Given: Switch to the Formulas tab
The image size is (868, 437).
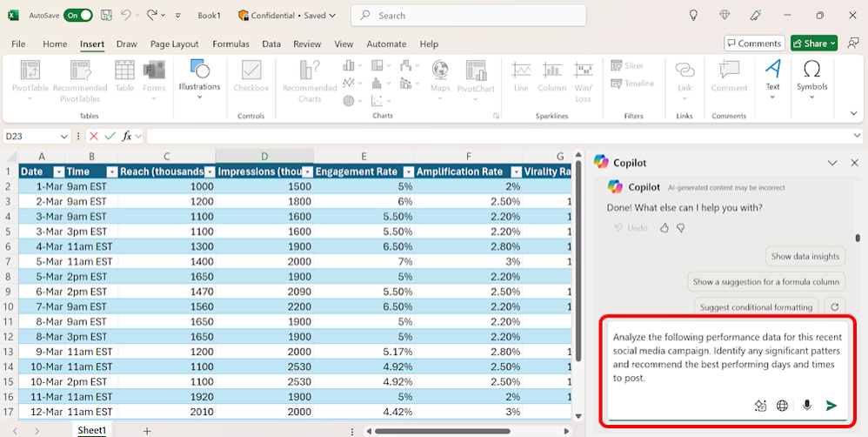Looking at the screenshot, I should (230, 44).
